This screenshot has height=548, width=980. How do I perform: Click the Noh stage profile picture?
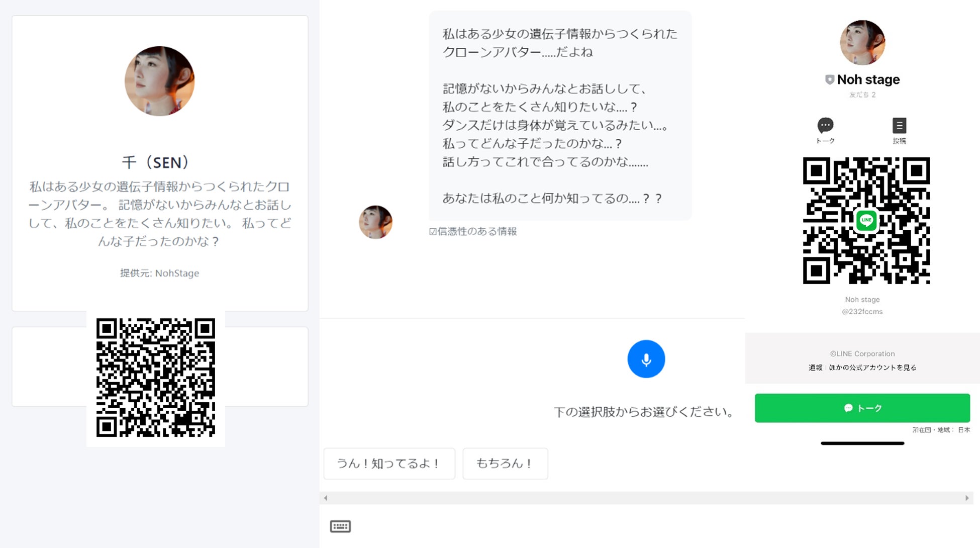862,43
